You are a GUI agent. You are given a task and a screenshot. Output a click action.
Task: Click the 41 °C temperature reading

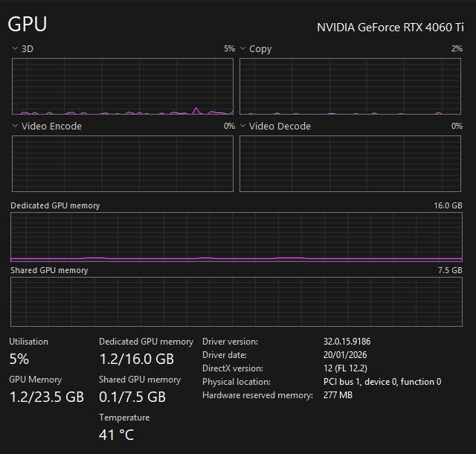pyautogui.click(x=117, y=435)
